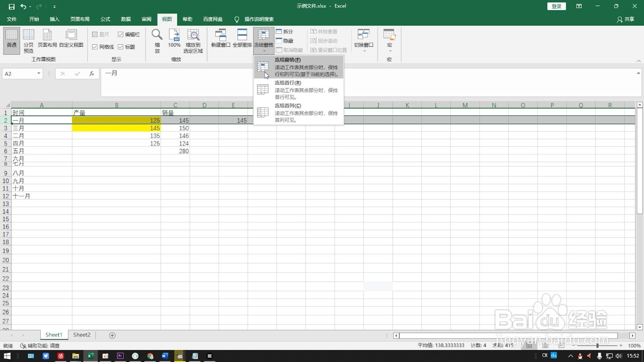This screenshot has width=644, height=362.
Task: Switch to the Sheet2 worksheet tab
Action: click(x=82, y=335)
